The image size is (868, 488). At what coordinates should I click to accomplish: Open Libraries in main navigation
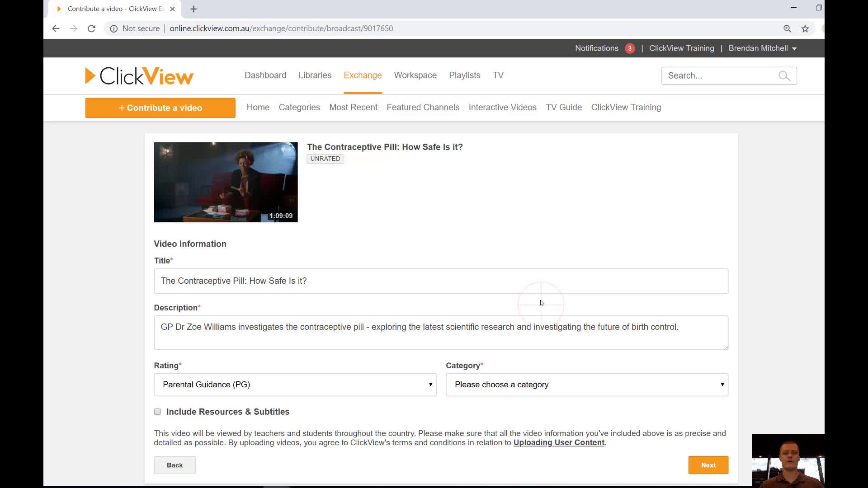point(315,75)
